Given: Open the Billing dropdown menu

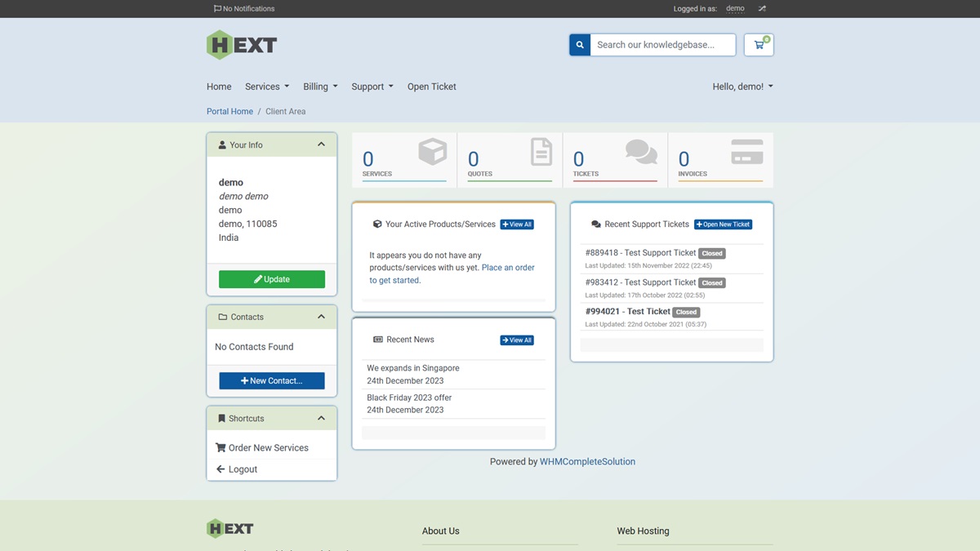Looking at the screenshot, I should pyautogui.click(x=320, y=87).
